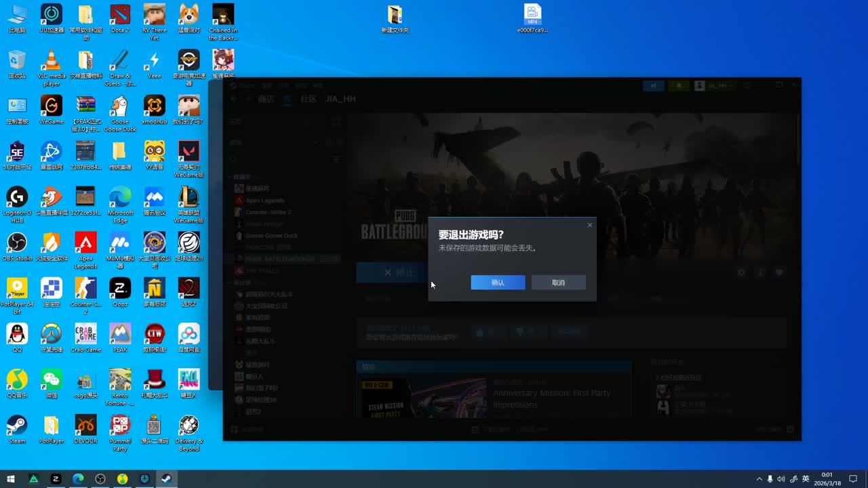Click the 取消 button in the dialog
This screenshot has width=868, height=488.
point(558,283)
